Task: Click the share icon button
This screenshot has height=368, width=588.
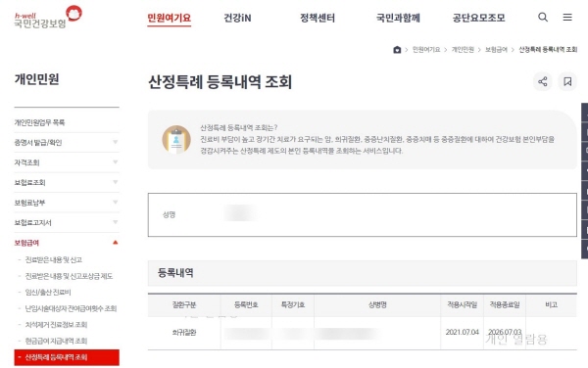Action: click(543, 81)
